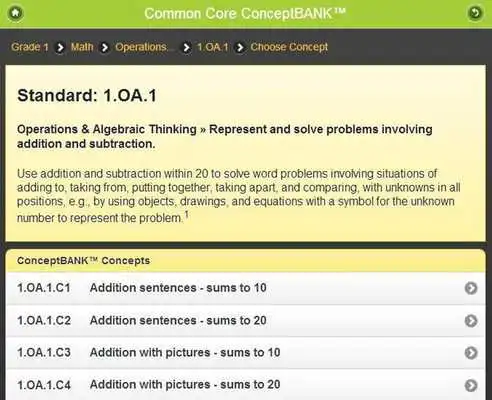The image size is (492, 400).
Task: Open Grade 1 breadcrumb
Action: coord(30,47)
